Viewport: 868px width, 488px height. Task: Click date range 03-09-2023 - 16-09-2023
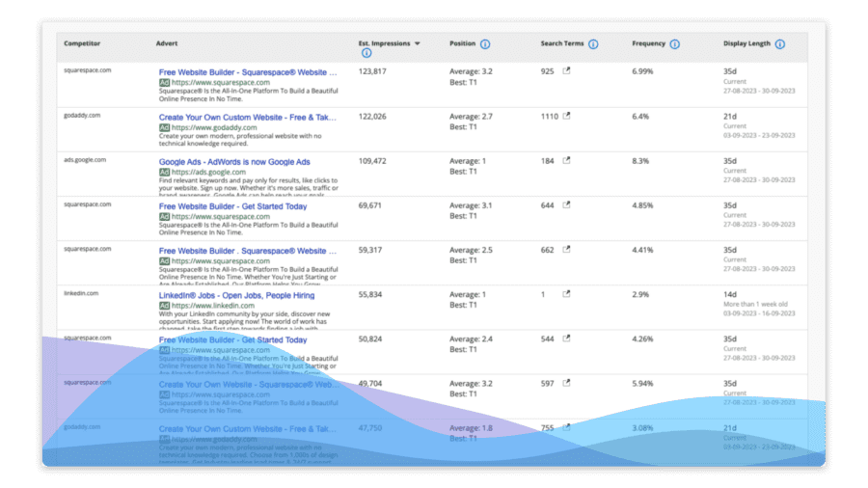click(x=759, y=313)
